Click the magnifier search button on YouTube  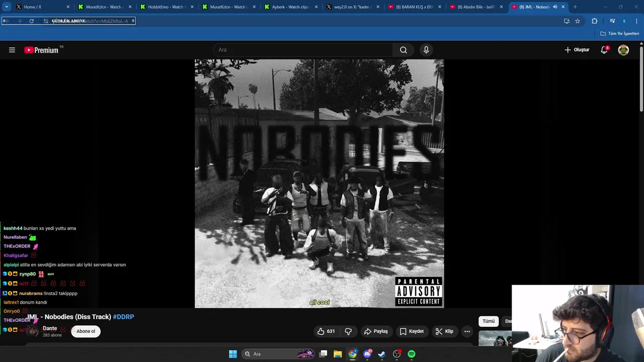pyautogui.click(x=404, y=50)
